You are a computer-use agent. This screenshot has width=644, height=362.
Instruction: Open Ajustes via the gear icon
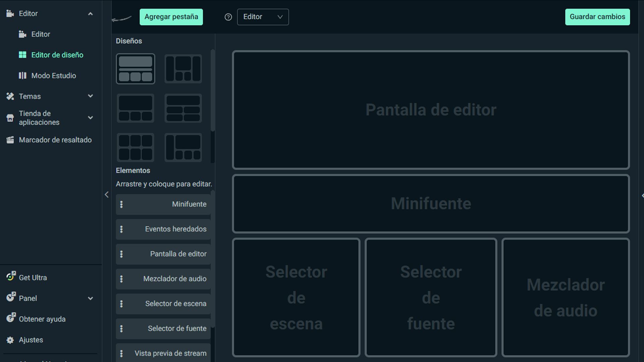[x=10, y=340]
